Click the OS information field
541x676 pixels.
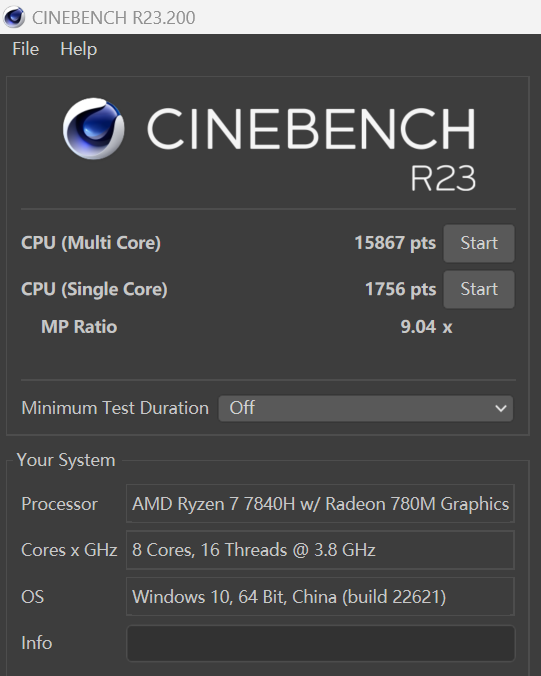click(x=320, y=596)
